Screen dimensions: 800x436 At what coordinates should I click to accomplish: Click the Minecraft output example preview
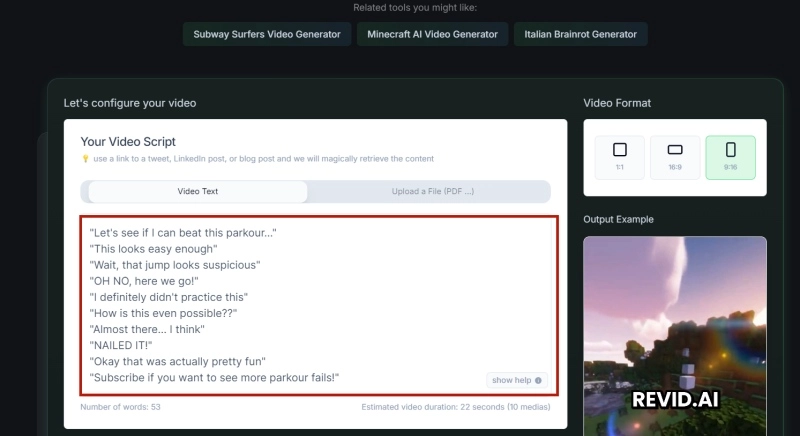tap(674, 336)
